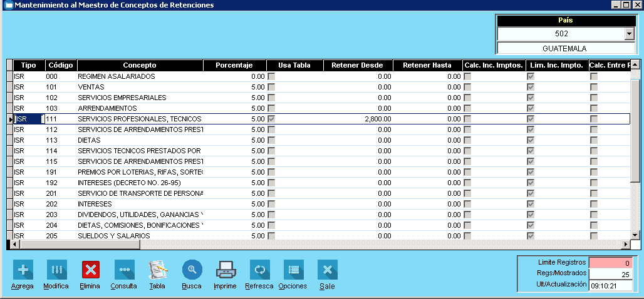Toggle Usa Tabla checkbox for VENTAS row

pyautogui.click(x=271, y=87)
